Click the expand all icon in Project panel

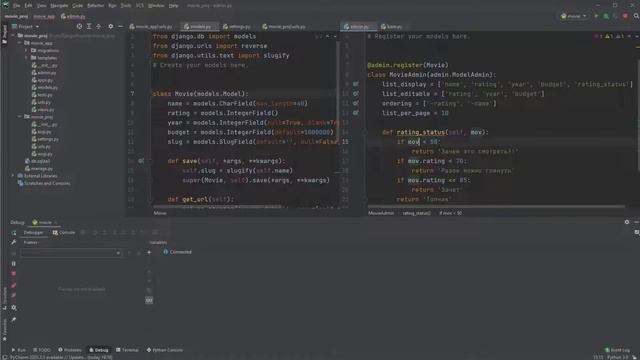click(89, 27)
